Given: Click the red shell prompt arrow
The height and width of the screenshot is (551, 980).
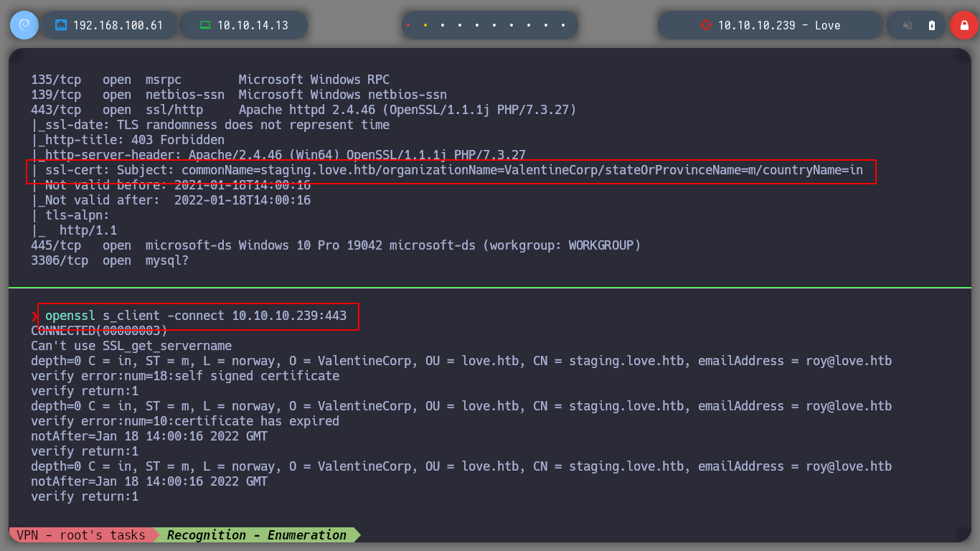Looking at the screenshot, I should click(x=34, y=316).
